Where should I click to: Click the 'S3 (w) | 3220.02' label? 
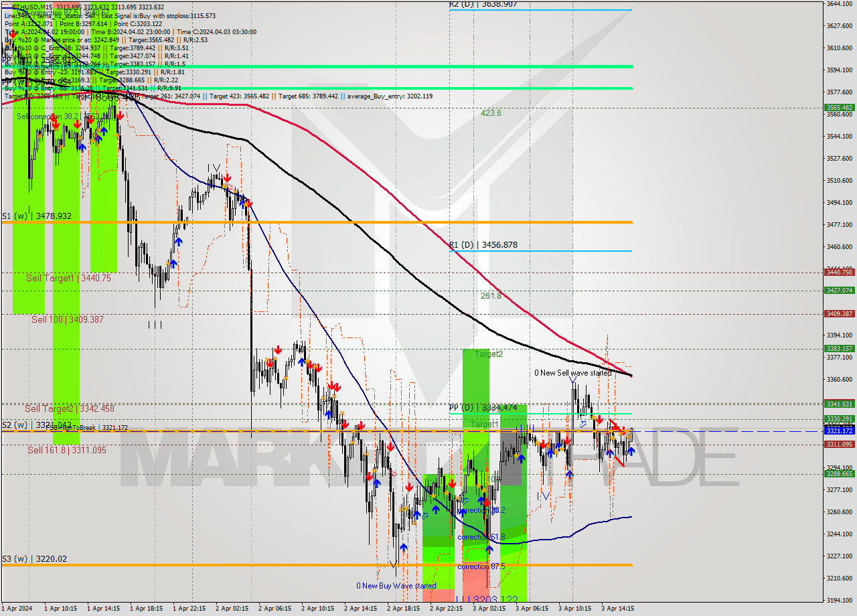[x=34, y=559]
